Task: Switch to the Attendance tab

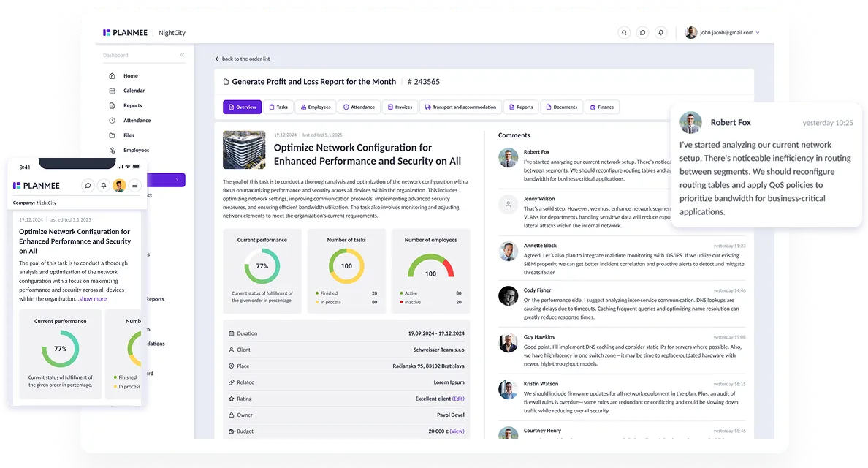Action: [359, 107]
